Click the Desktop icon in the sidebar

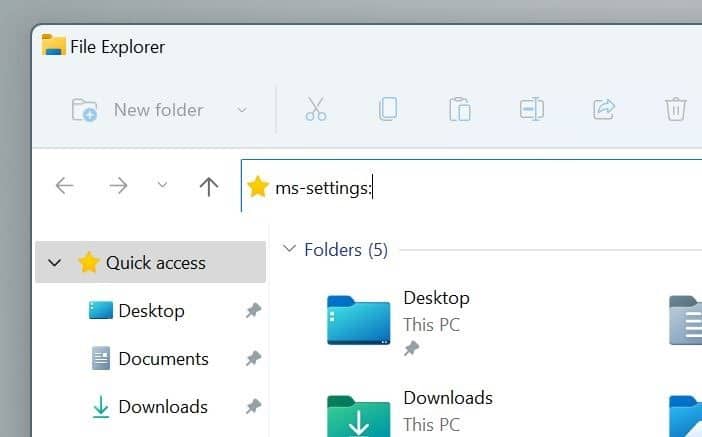point(101,310)
